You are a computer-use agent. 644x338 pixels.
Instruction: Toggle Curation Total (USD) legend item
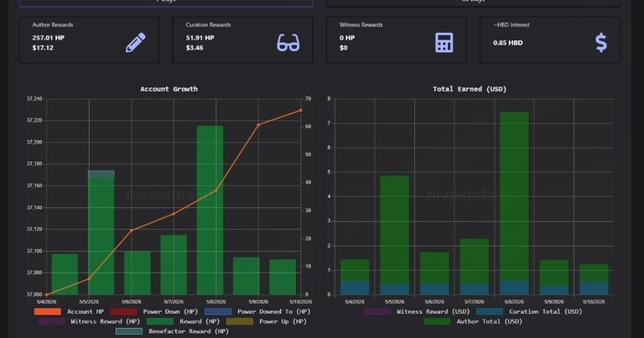click(529, 311)
